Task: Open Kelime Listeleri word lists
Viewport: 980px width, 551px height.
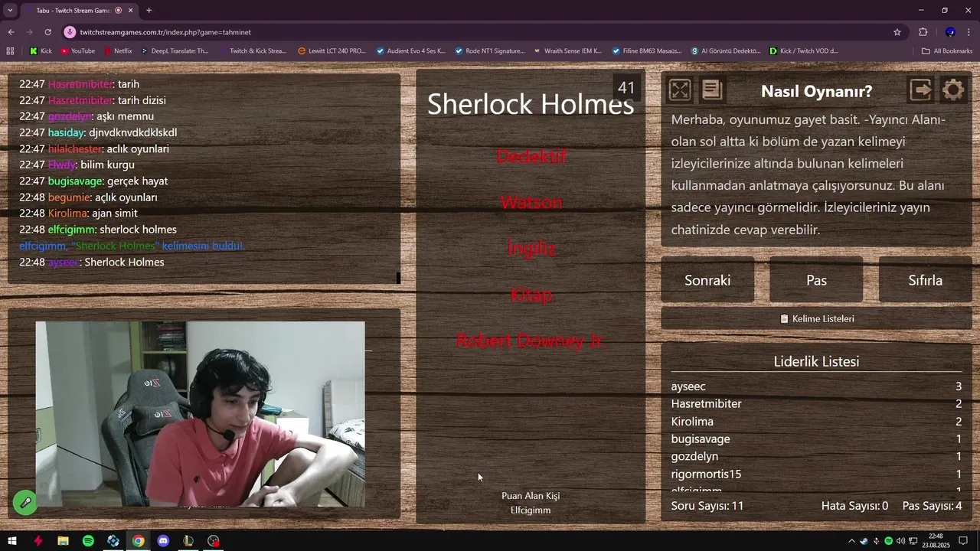Action: [x=816, y=318]
